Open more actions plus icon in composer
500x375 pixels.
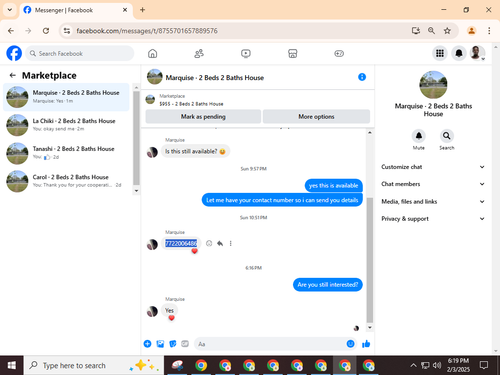[x=147, y=344]
